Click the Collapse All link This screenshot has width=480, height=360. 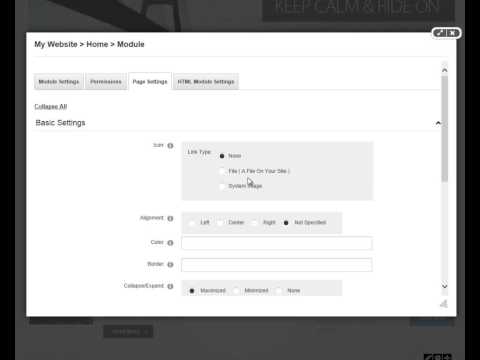point(51,106)
